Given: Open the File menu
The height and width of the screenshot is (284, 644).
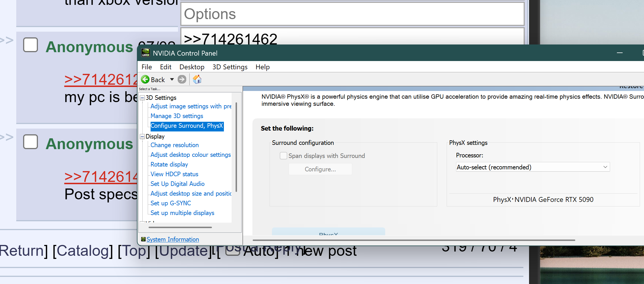Looking at the screenshot, I should pyautogui.click(x=147, y=67).
